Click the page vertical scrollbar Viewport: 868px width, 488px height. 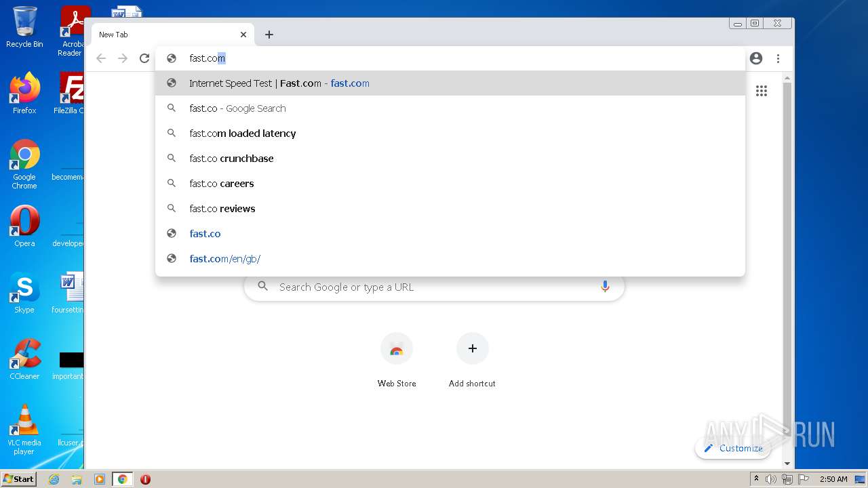[x=787, y=271]
